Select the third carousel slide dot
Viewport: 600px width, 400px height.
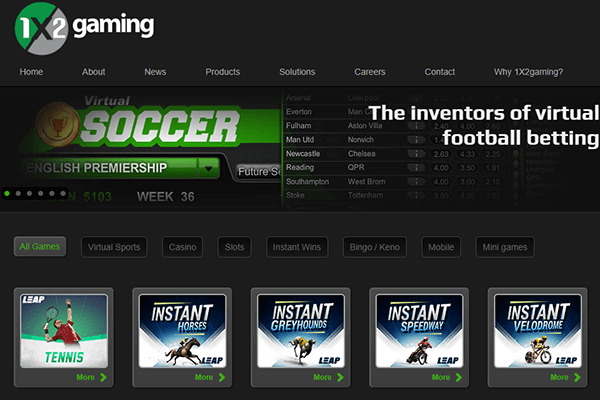29,193
